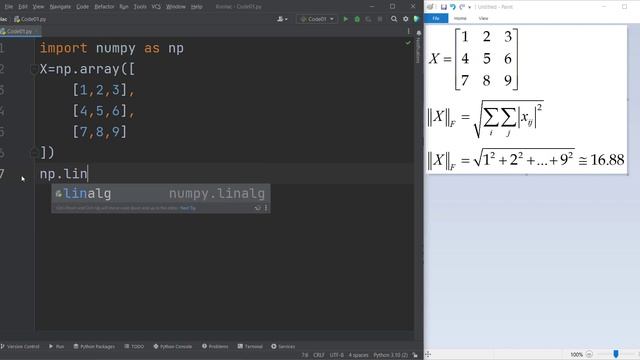
Task: Click the Paint application icon in title bar
Action: tap(430, 7)
